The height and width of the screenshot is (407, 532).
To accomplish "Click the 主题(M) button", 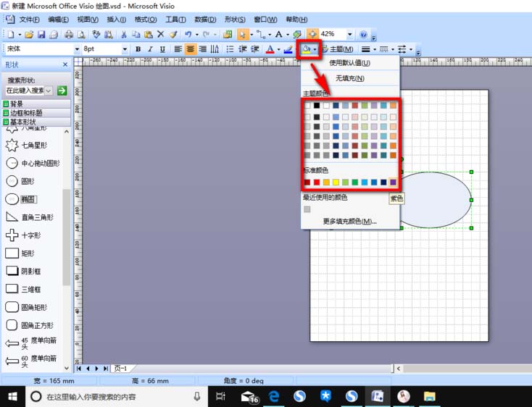I will (338, 49).
